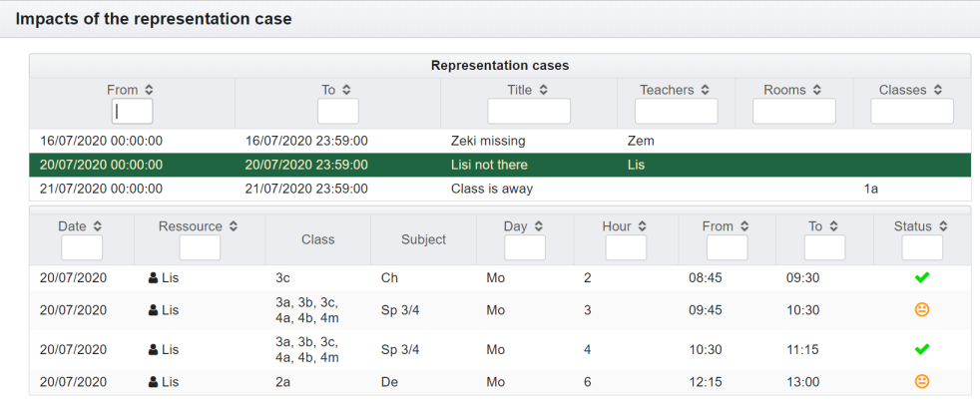Click the Ressource filter text box
The image size is (980, 408).
(x=200, y=247)
